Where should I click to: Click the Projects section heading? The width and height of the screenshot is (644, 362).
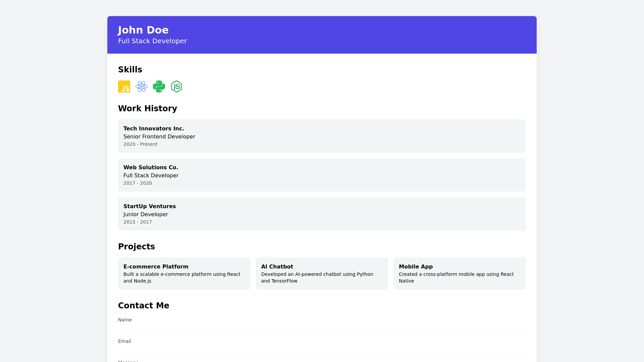click(137, 247)
